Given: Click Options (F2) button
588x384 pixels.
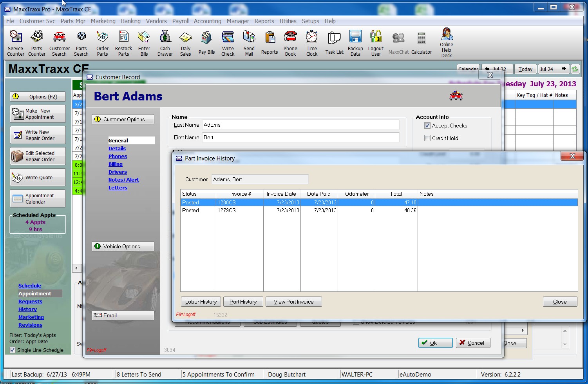Looking at the screenshot, I should pyautogui.click(x=38, y=96).
